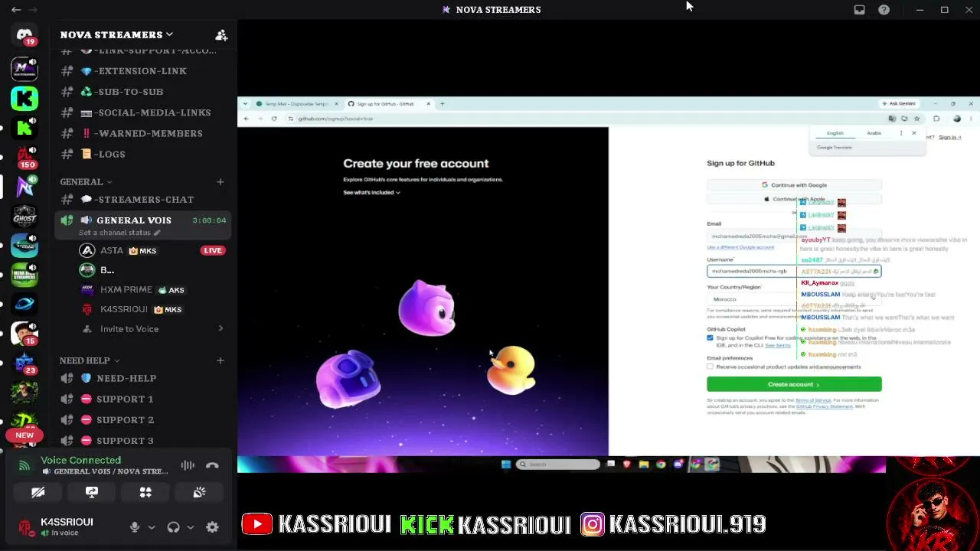980x551 pixels.
Task: Click Use a different Google account link
Action: [740, 247]
